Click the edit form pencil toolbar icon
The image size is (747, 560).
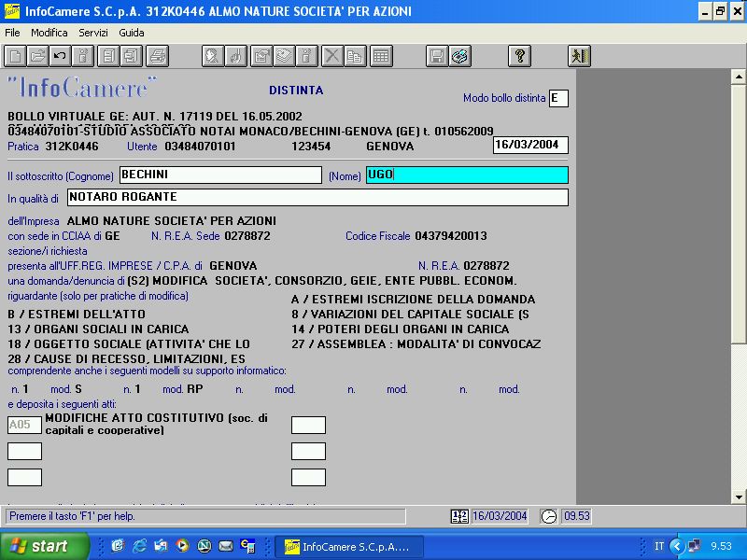coord(261,56)
